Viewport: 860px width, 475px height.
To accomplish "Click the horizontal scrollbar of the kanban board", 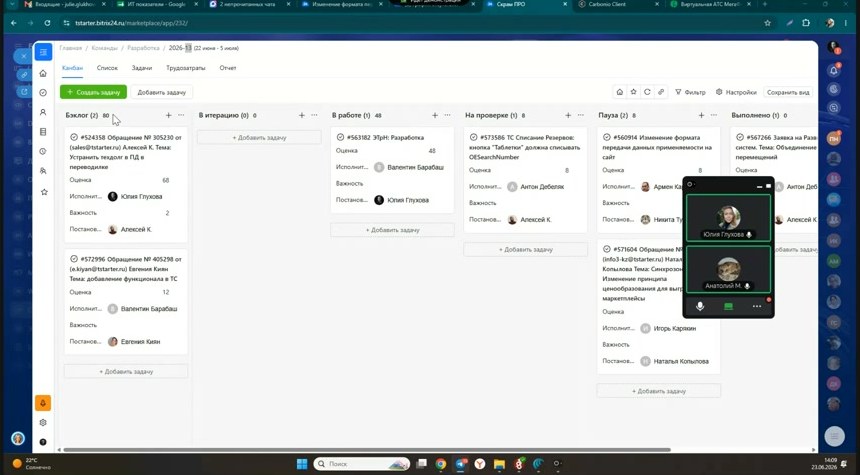I will pyautogui.click(x=366, y=450).
